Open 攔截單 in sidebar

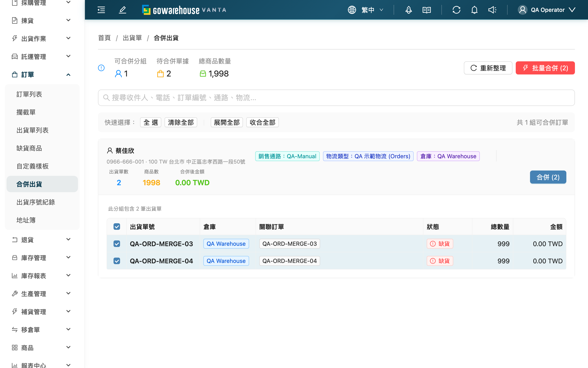tap(42, 112)
